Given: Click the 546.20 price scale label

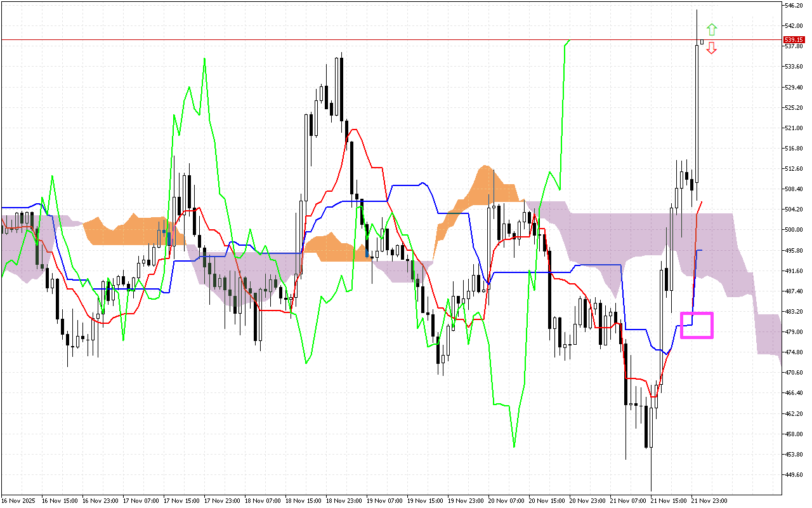Looking at the screenshot, I should click(795, 6).
